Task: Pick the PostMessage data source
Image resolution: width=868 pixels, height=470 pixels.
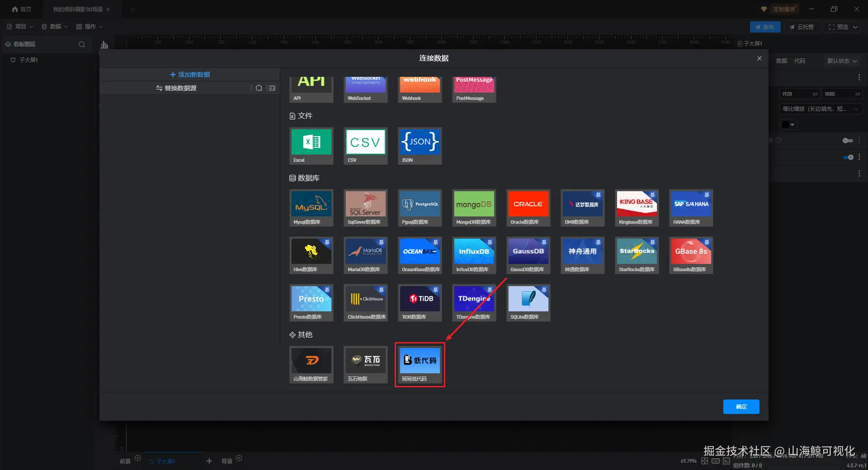Action: pos(474,89)
